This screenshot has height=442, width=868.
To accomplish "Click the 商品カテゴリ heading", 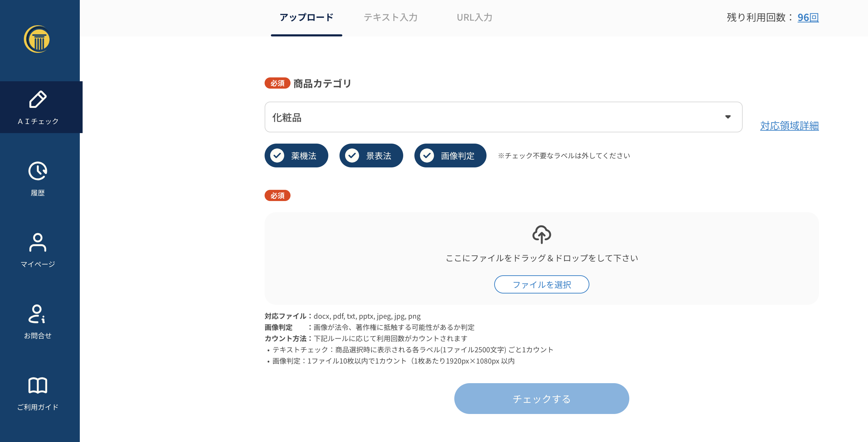I will pos(322,83).
